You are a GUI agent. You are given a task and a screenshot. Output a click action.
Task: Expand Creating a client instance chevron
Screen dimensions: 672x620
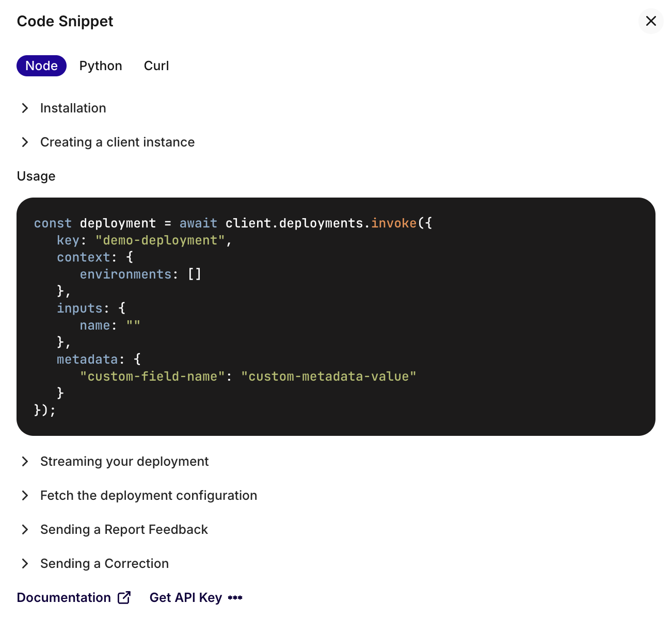pyautogui.click(x=25, y=142)
